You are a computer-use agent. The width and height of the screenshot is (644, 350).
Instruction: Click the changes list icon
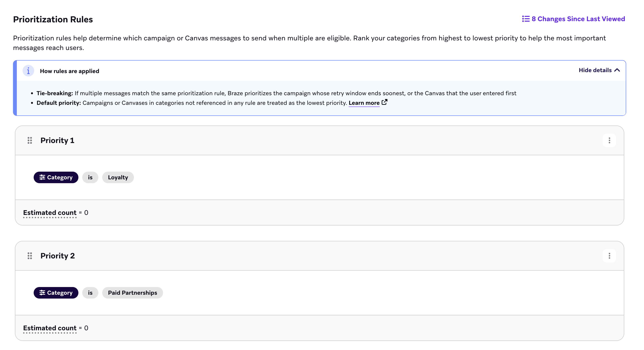click(x=525, y=19)
